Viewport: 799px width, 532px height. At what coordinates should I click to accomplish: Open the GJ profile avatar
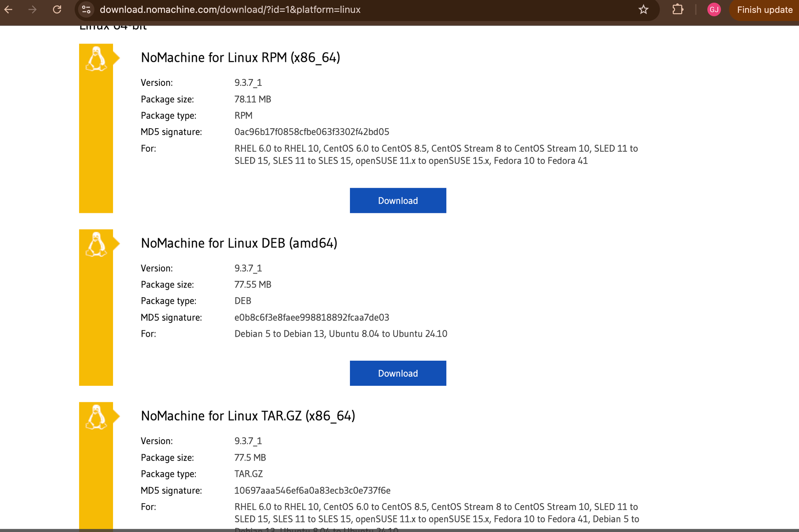pyautogui.click(x=714, y=10)
